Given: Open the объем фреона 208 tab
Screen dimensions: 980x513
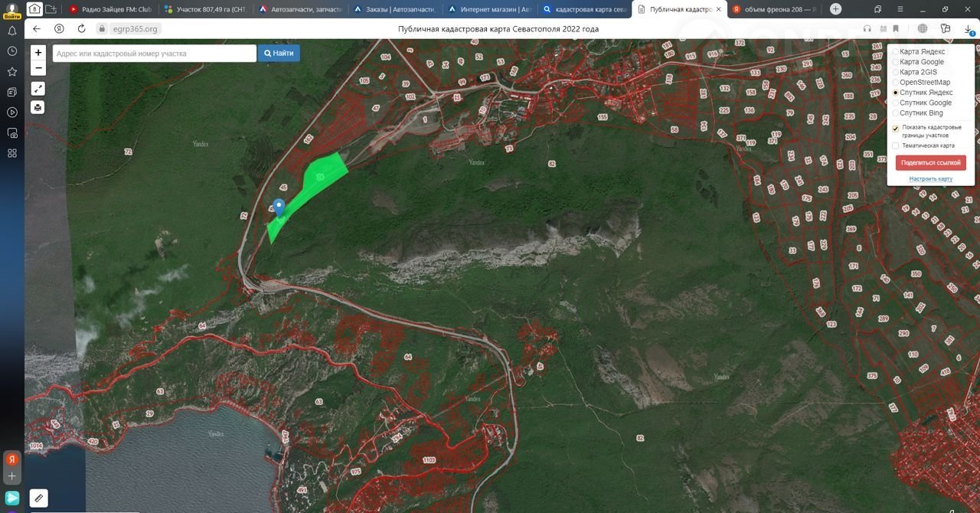Looking at the screenshot, I should click(x=773, y=9).
